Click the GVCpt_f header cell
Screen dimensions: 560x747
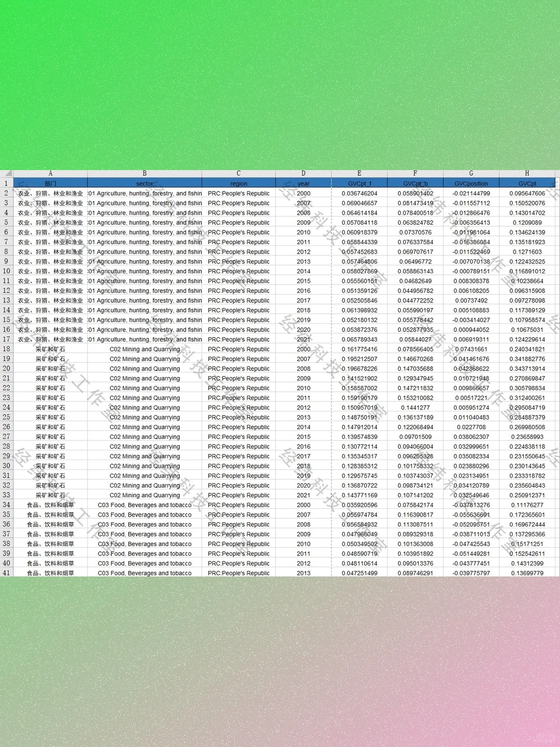tap(359, 183)
